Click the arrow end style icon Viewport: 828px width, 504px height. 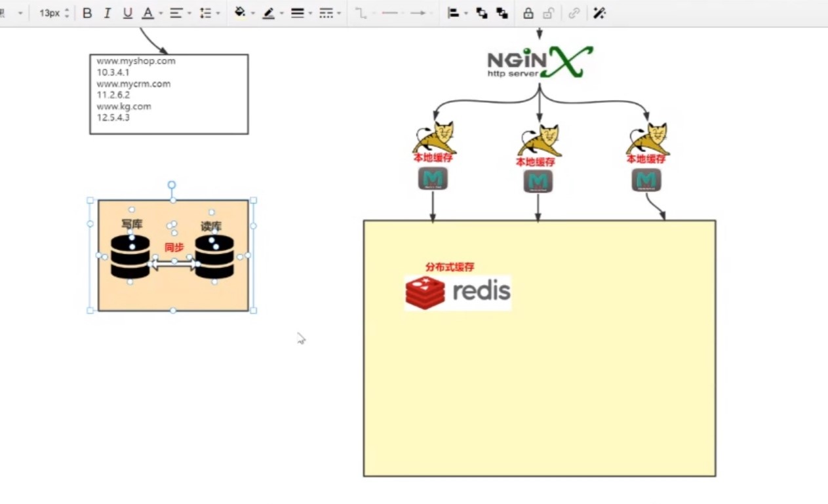pyautogui.click(x=418, y=13)
